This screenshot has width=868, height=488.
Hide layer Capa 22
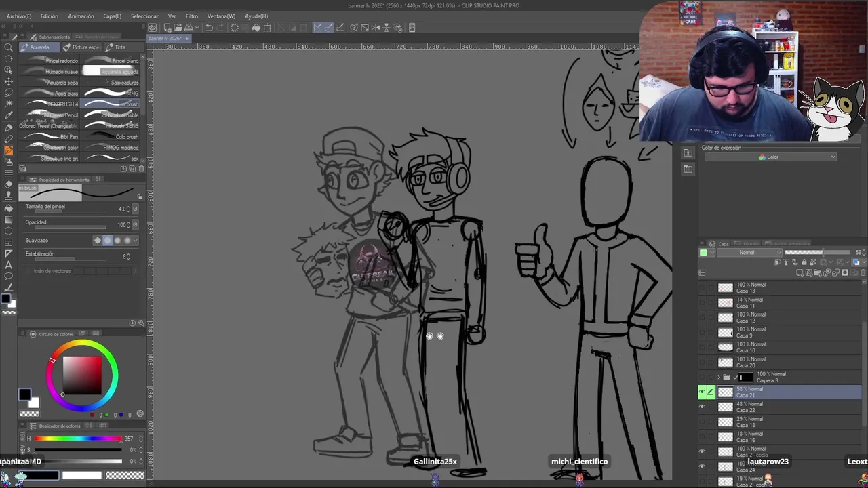point(702,407)
